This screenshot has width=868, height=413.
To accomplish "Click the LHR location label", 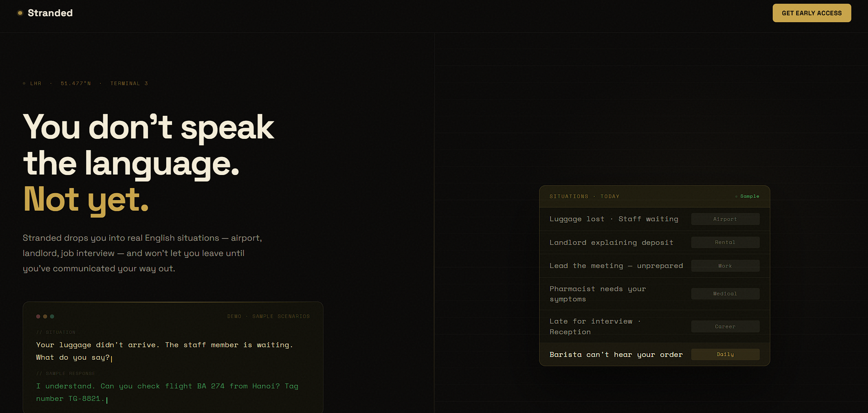I will [x=36, y=83].
